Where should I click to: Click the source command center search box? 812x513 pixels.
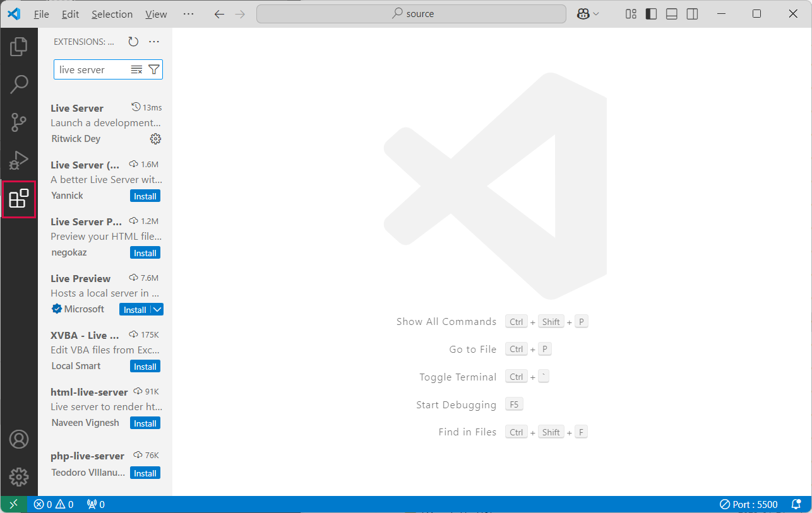(x=411, y=14)
